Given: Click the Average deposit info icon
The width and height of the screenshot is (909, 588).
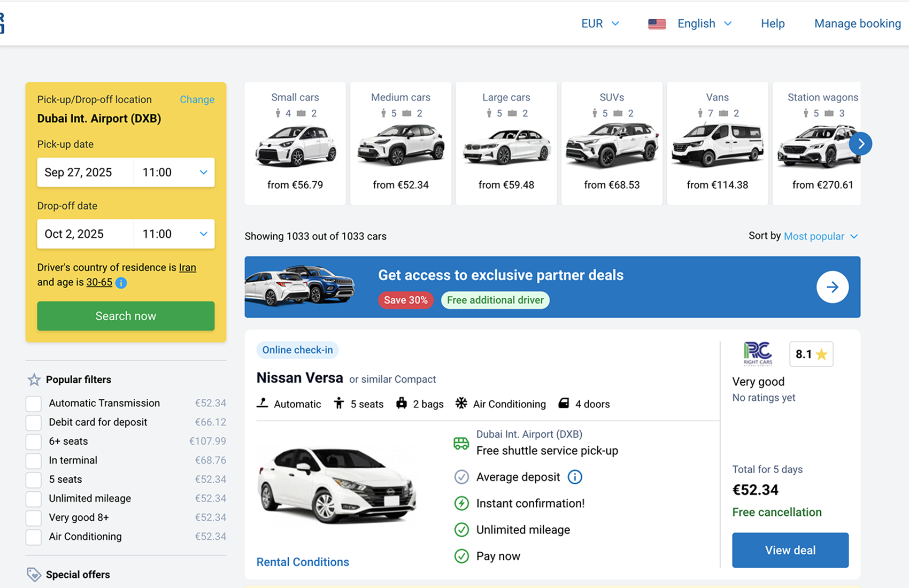Looking at the screenshot, I should point(575,477).
